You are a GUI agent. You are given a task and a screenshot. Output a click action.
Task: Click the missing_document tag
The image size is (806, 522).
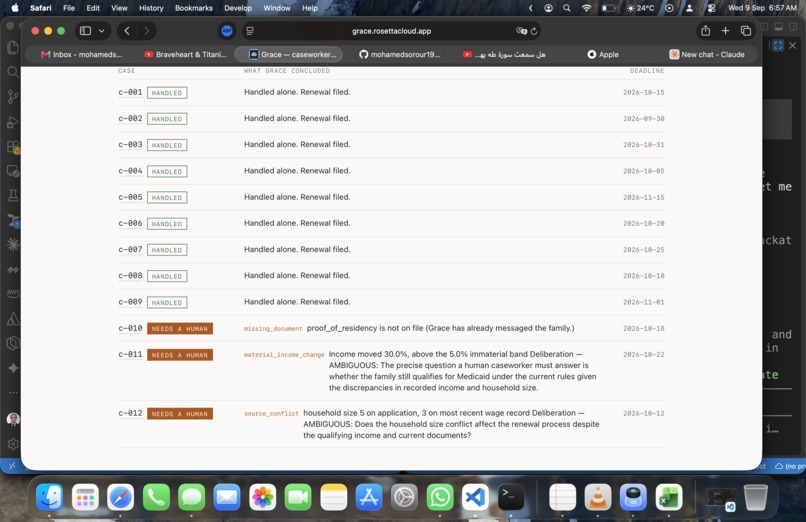click(273, 329)
